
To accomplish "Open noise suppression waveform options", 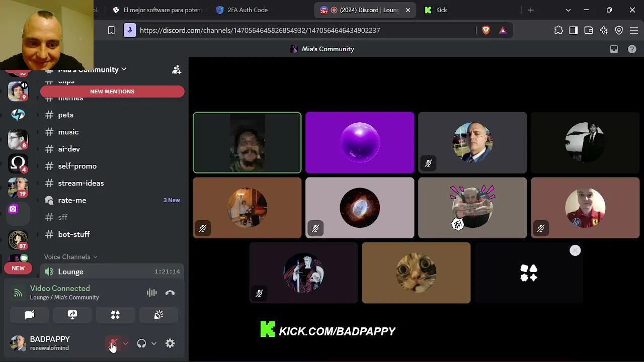I will (151, 293).
